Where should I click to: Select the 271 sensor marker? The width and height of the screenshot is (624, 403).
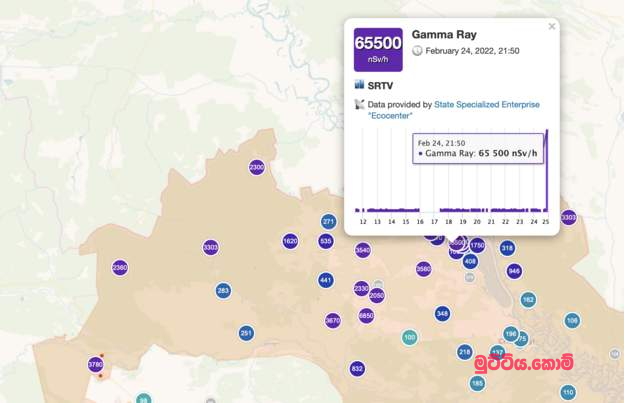(329, 222)
